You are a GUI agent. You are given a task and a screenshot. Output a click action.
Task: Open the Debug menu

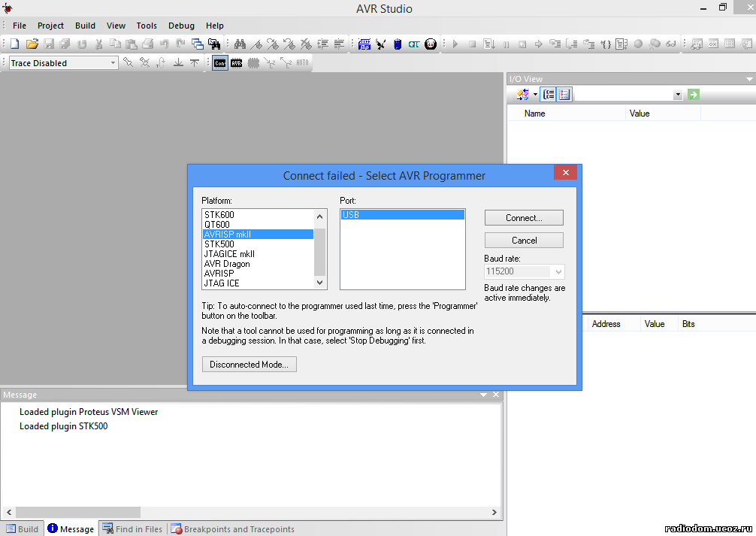(x=181, y=26)
